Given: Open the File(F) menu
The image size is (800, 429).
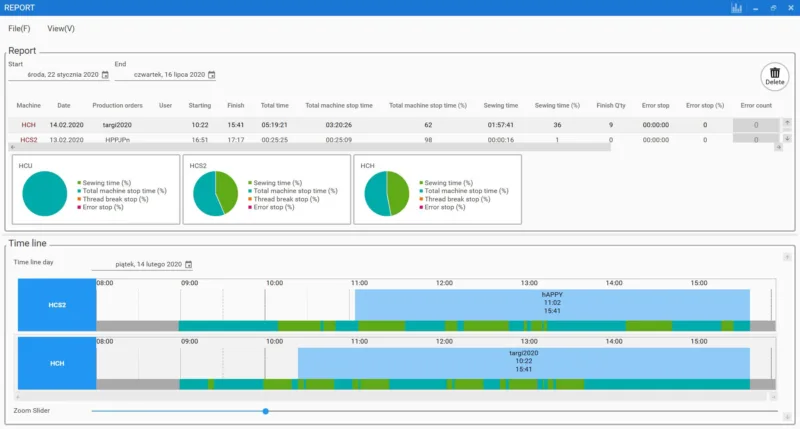Looking at the screenshot, I should pos(19,29).
